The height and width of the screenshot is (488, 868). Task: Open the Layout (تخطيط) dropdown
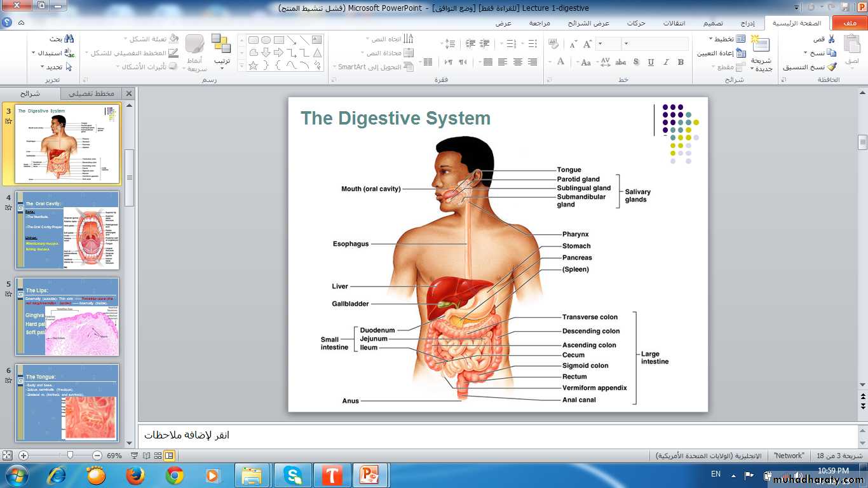(x=724, y=39)
